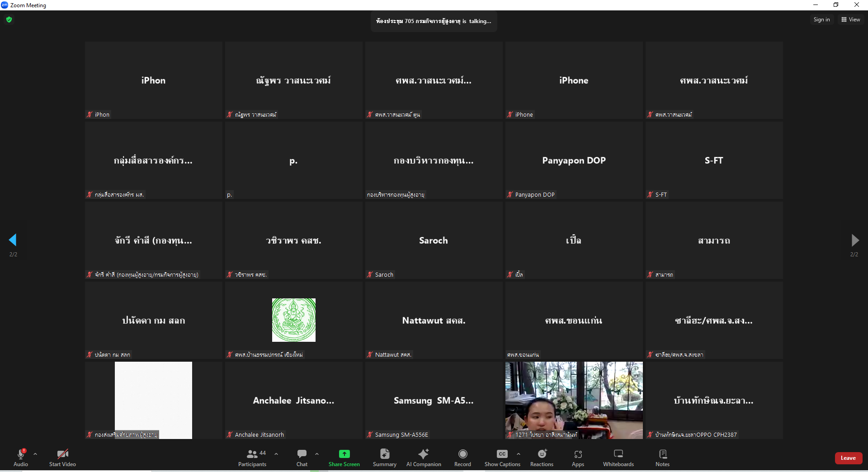Viewport: 868px width, 472px height.
Task: Click muted mic icon beside Samsung SM-A556E
Action: 370,434
